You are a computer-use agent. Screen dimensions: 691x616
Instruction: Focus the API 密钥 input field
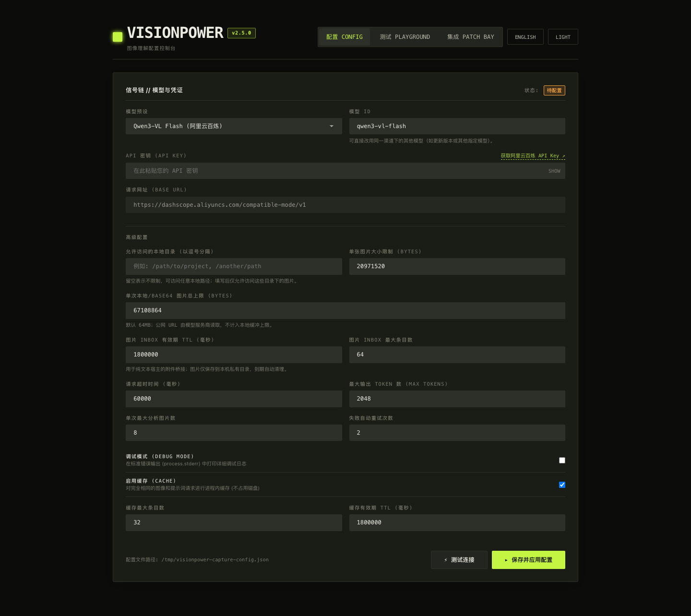coord(345,171)
